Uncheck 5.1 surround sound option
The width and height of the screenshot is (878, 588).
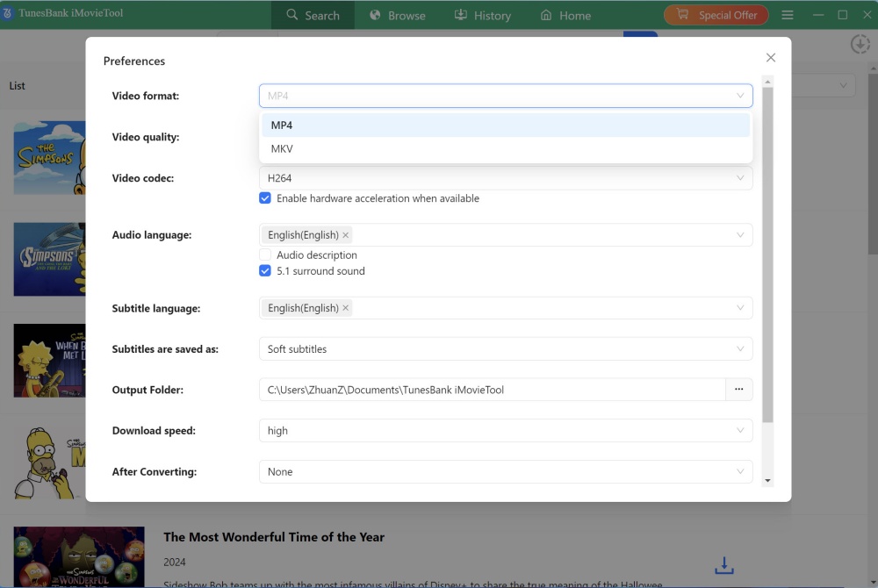coord(265,271)
